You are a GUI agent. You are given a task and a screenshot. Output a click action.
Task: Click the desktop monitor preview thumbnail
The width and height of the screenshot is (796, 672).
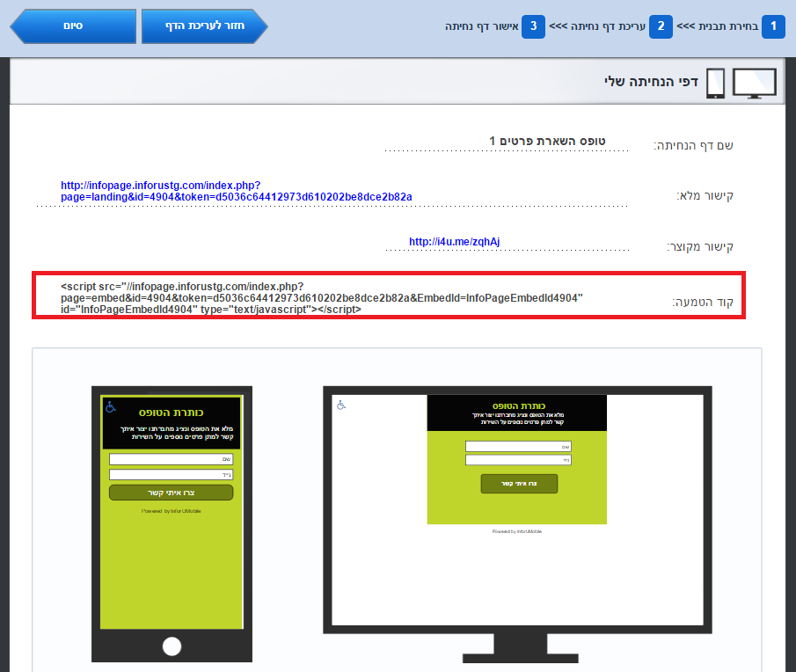(x=517, y=524)
